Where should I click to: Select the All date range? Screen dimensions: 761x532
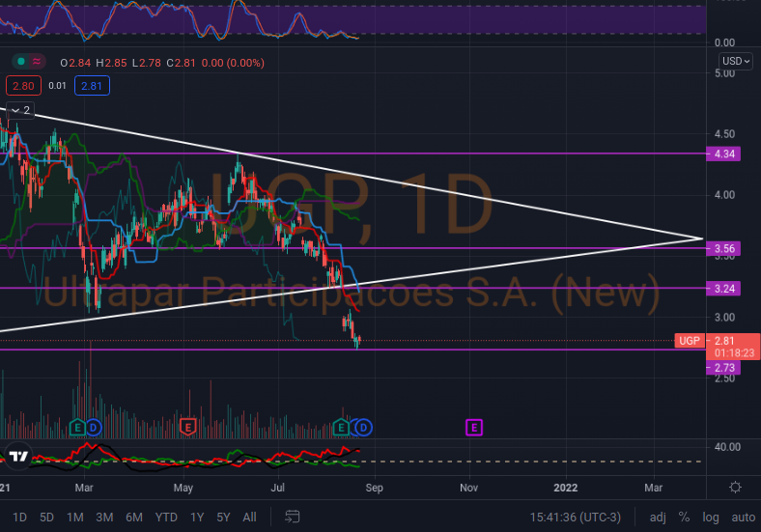click(x=249, y=518)
